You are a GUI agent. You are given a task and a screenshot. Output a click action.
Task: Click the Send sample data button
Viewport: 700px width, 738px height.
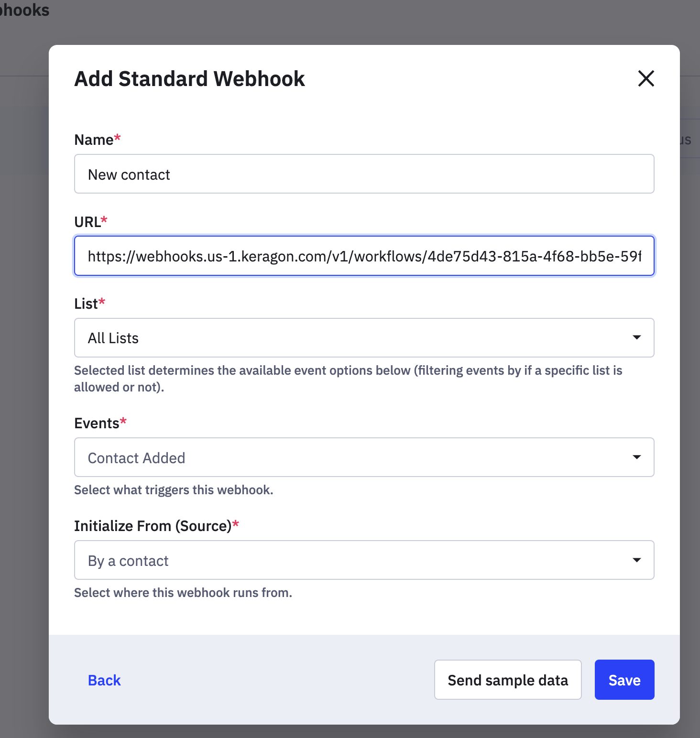(x=508, y=680)
